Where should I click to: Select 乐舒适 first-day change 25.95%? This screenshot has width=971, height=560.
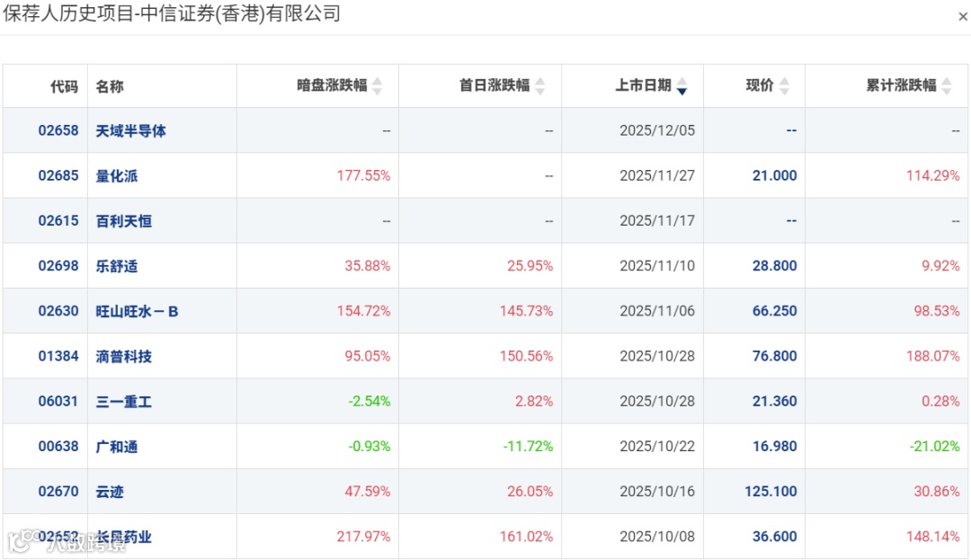[x=530, y=266]
